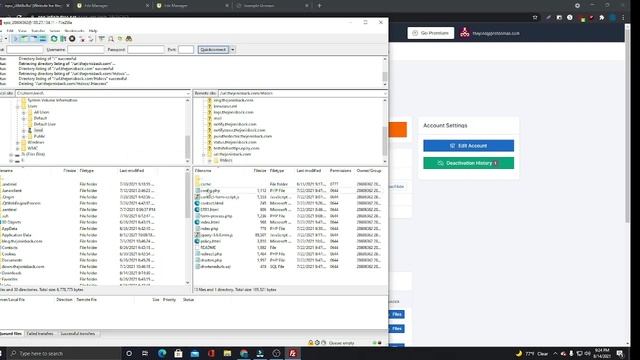Open the directory listing filters icon
Image resolution: width=640 pixels, height=360 pixels.
pyautogui.click(x=101, y=39)
